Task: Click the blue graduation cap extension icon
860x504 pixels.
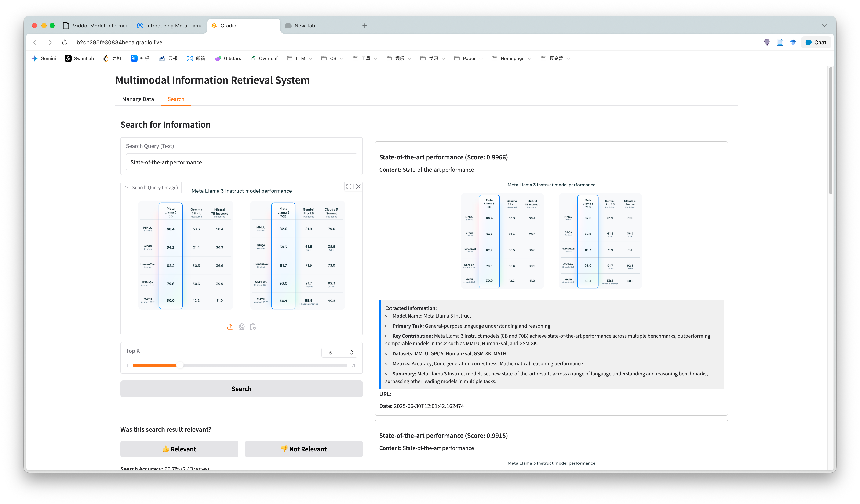Action: tap(793, 42)
